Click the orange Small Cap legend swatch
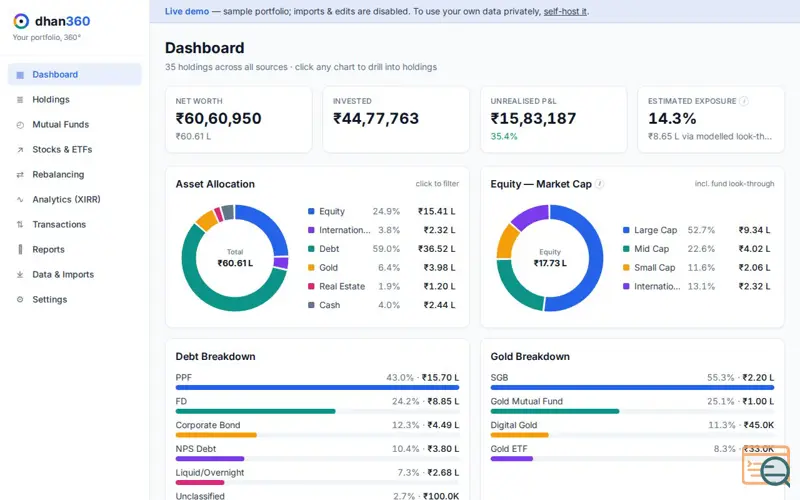This screenshot has width=800, height=500. 626,268
